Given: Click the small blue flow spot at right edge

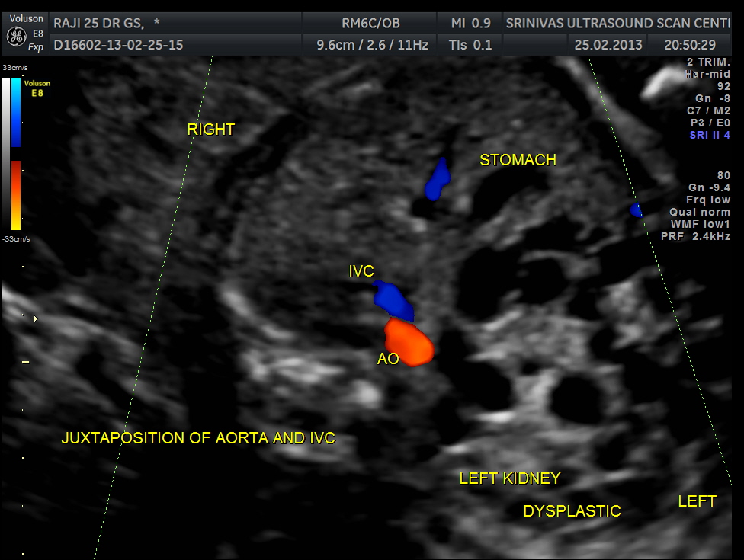Looking at the screenshot, I should pyautogui.click(x=636, y=210).
